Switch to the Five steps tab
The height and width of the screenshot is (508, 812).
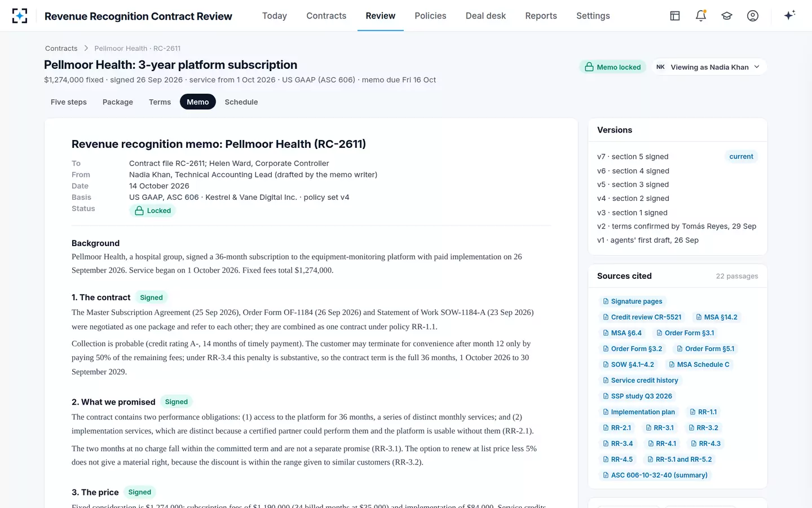[x=69, y=102]
